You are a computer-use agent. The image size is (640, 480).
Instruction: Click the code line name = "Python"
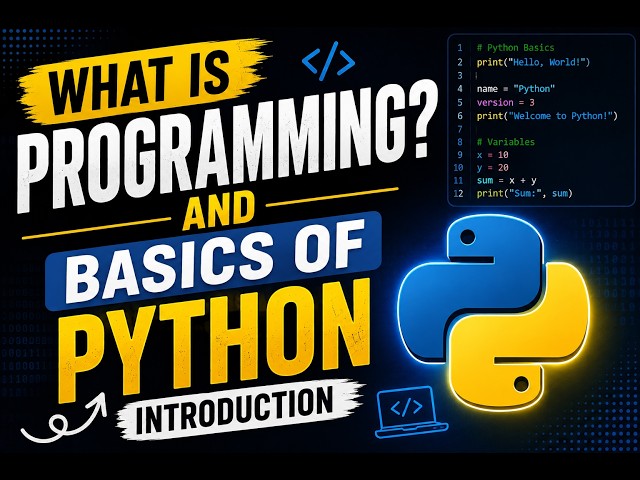tap(516, 89)
